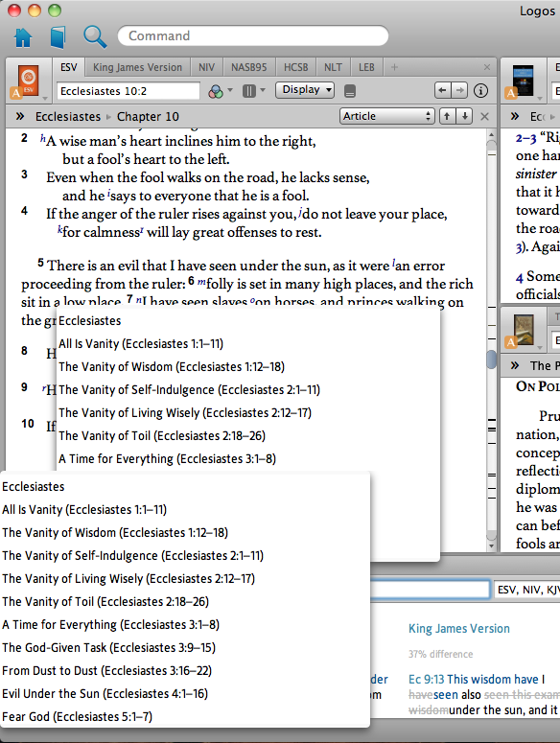Image resolution: width=560 pixels, height=743 pixels.
Task: Select 'A Time for Everything' in upper popup
Action: [x=167, y=458]
